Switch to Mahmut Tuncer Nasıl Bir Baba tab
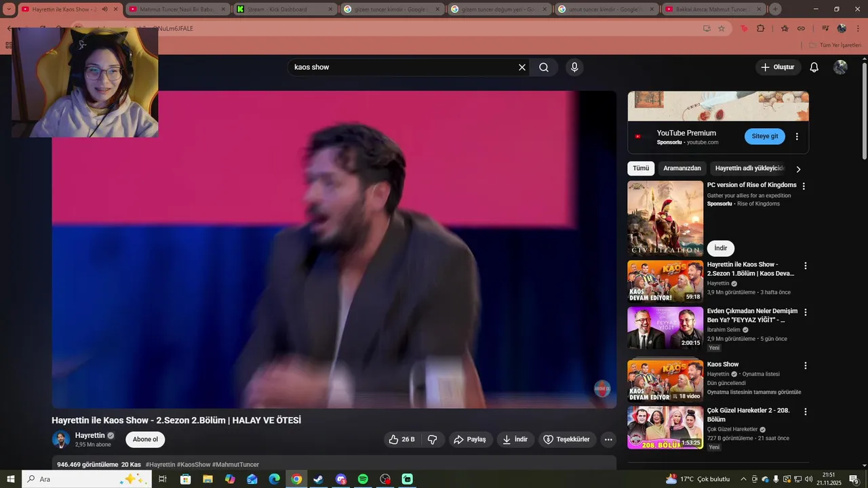The image size is (868, 488). [178, 9]
